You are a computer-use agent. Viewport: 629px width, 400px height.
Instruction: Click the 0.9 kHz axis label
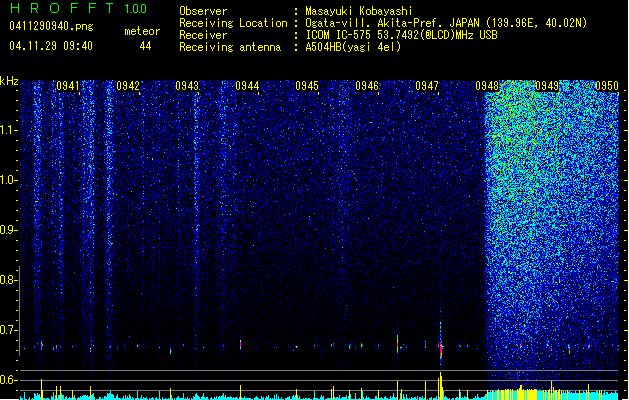(8, 230)
